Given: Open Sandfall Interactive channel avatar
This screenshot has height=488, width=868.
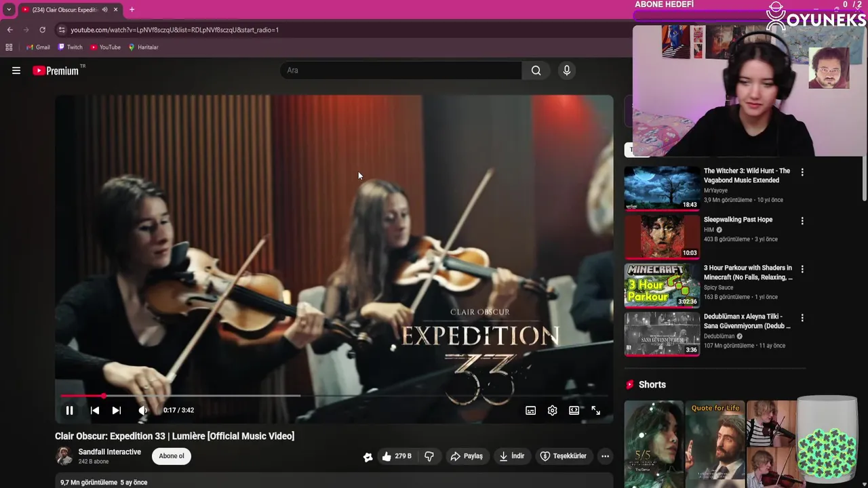Looking at the screenshot, I should pos(64,456).
